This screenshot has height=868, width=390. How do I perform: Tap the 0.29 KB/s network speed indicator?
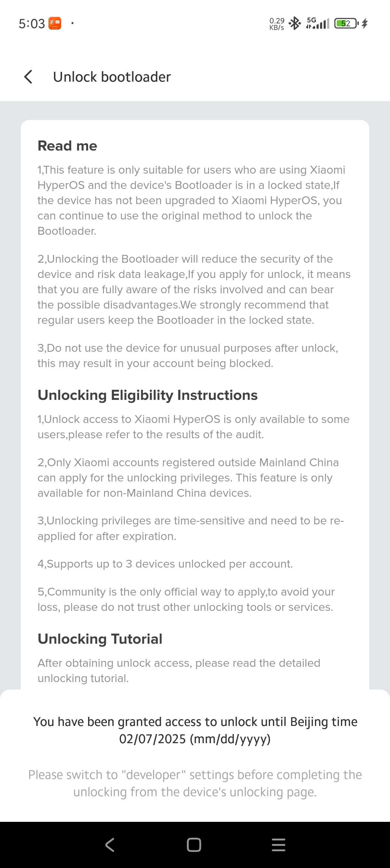pos(277,24)
